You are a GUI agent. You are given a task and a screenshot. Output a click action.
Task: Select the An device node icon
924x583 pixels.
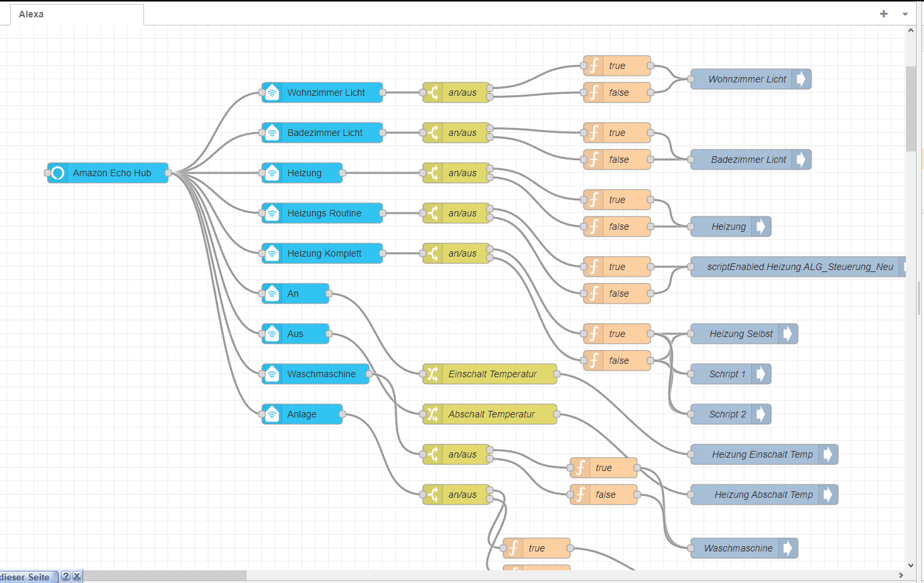point(272,294)
